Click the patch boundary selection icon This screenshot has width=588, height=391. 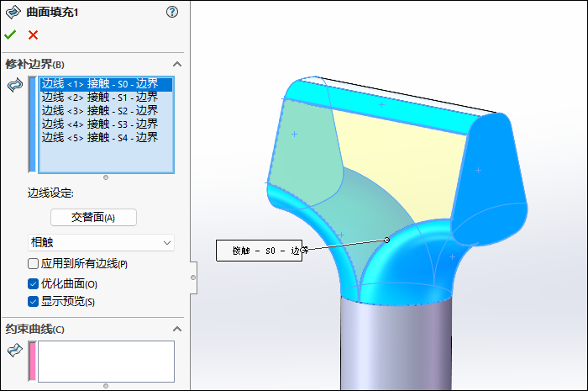tap(14, 85)
